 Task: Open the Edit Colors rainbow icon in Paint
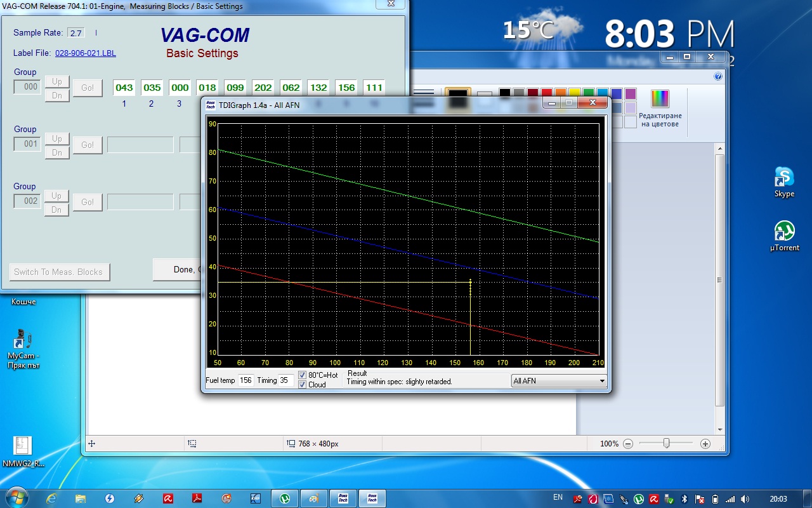[660, 99]
